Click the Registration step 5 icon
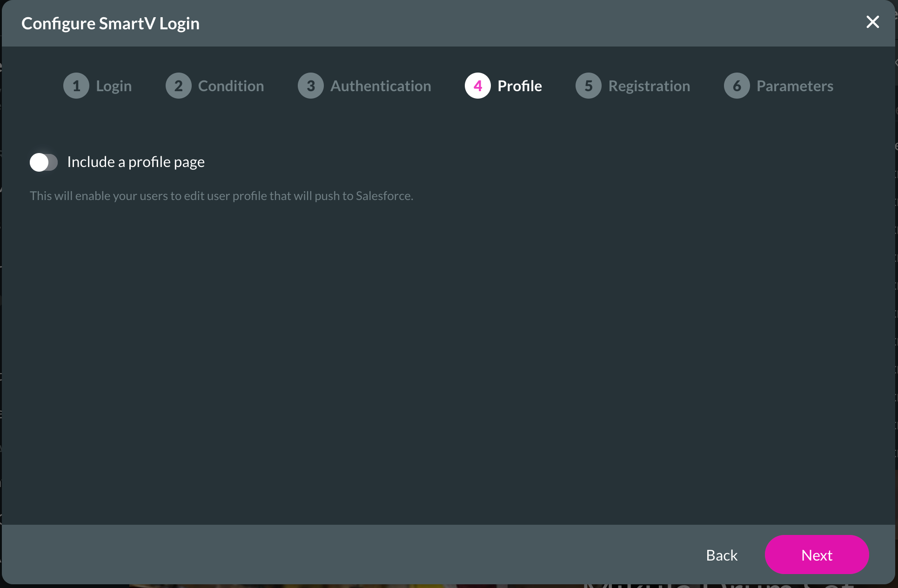This screenshot has height=588, width=898. (588, 85)
